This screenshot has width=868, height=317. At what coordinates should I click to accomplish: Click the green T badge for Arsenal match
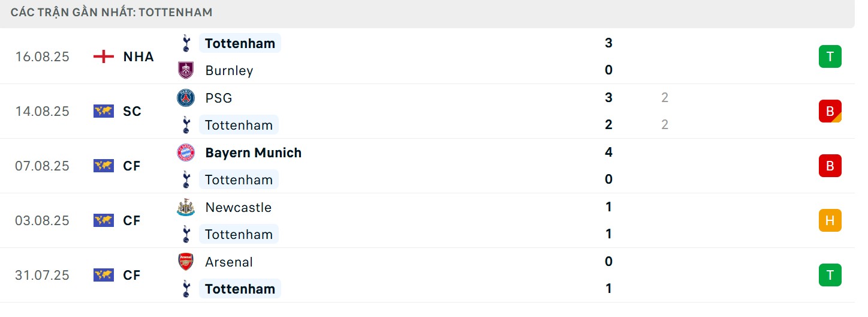pyautogui.click(x=830, y=275)
